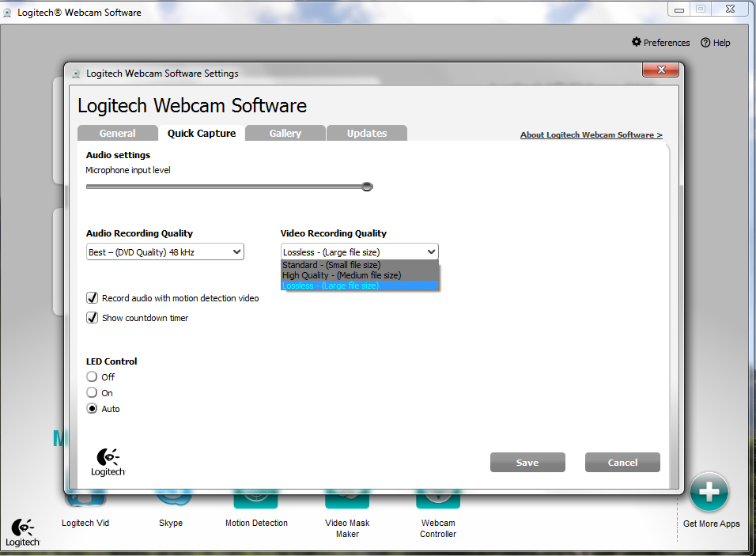
Task: Open the Preferences gear icon
Action: tap(637, 43)
